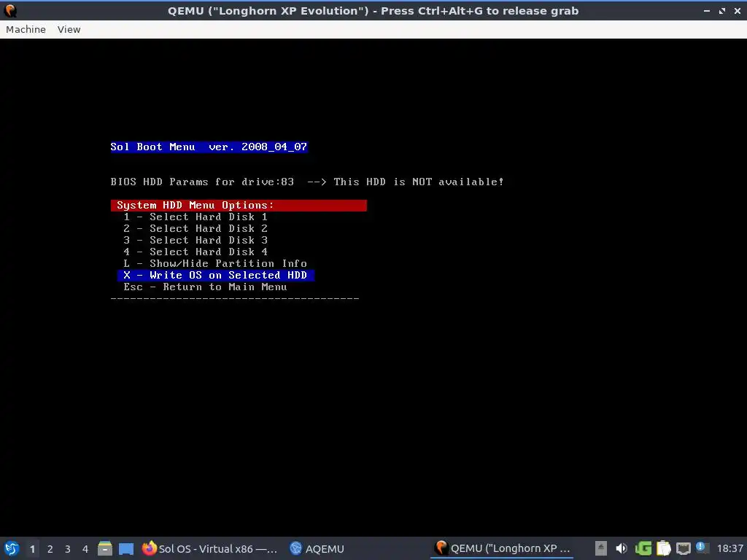Image resolution: width=747 pixels, height=560 pixels.
Task: Click 'L - Show/Hide Partition Info'
Action: point(215,263)
